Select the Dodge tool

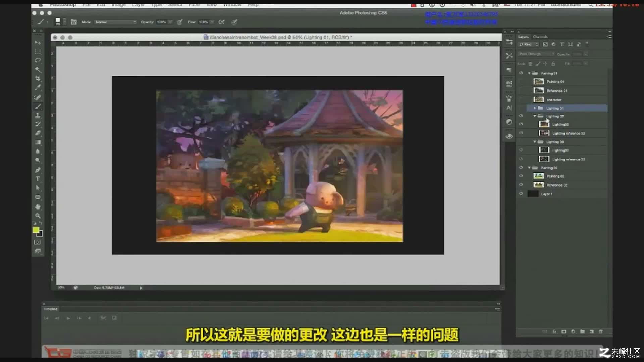tap(38, 160)
